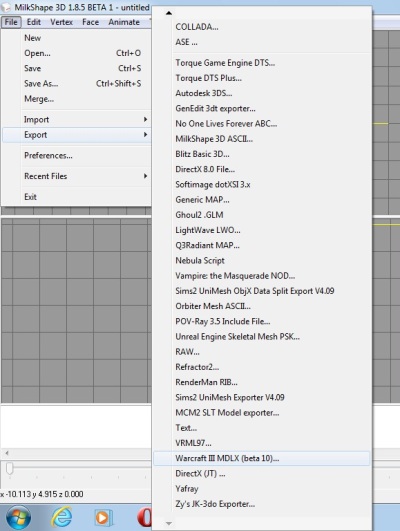The height and width of the screenshot is (531, 400).
Task: Open the File menu
Action: (x=11, y=22)
